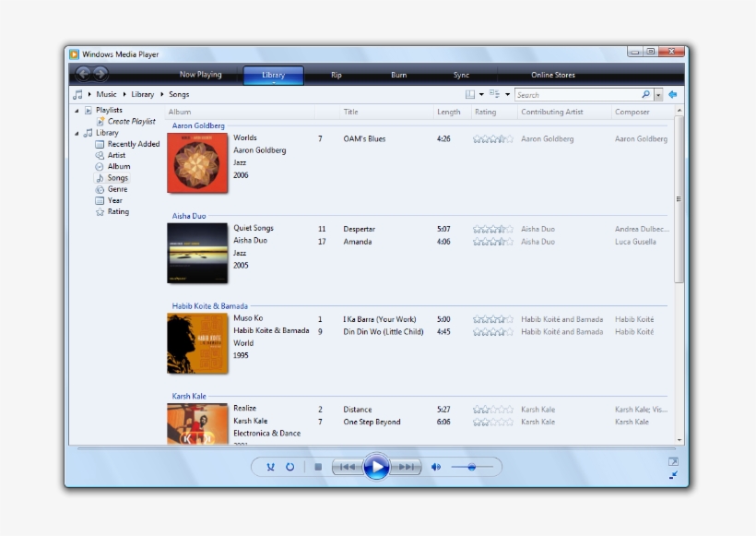
Task: Click the Muso Ko album cover thumbnail
Action: [197, 343]
